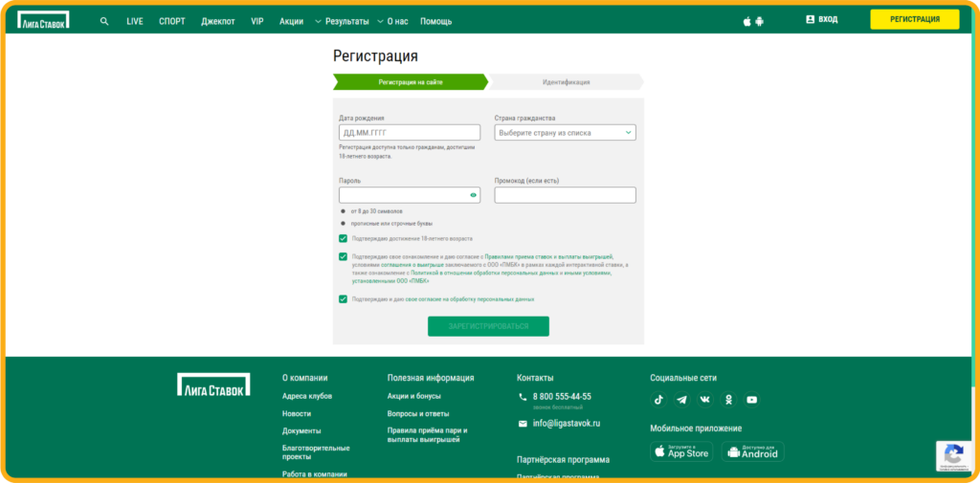
Task: Click the Android app icon in header
Action: 760,21
